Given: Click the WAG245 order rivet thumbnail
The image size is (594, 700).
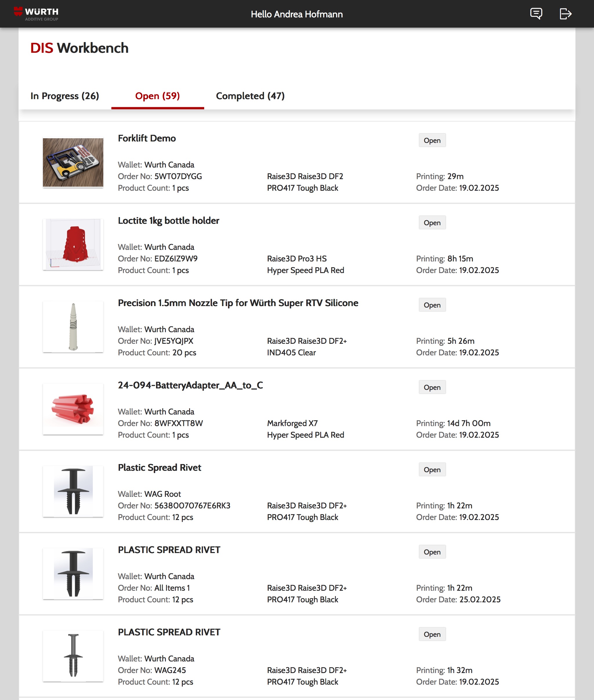Looking at the screenshot, I should (73, 656).
